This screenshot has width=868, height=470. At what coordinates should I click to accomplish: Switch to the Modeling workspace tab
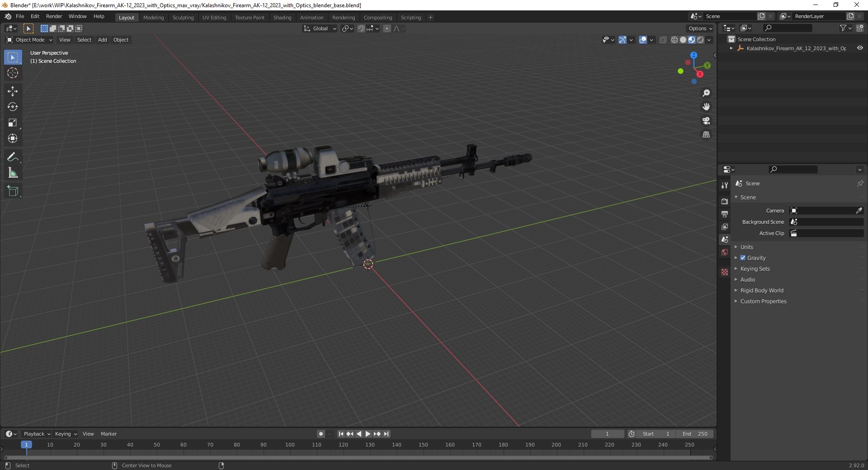[153, 18]
